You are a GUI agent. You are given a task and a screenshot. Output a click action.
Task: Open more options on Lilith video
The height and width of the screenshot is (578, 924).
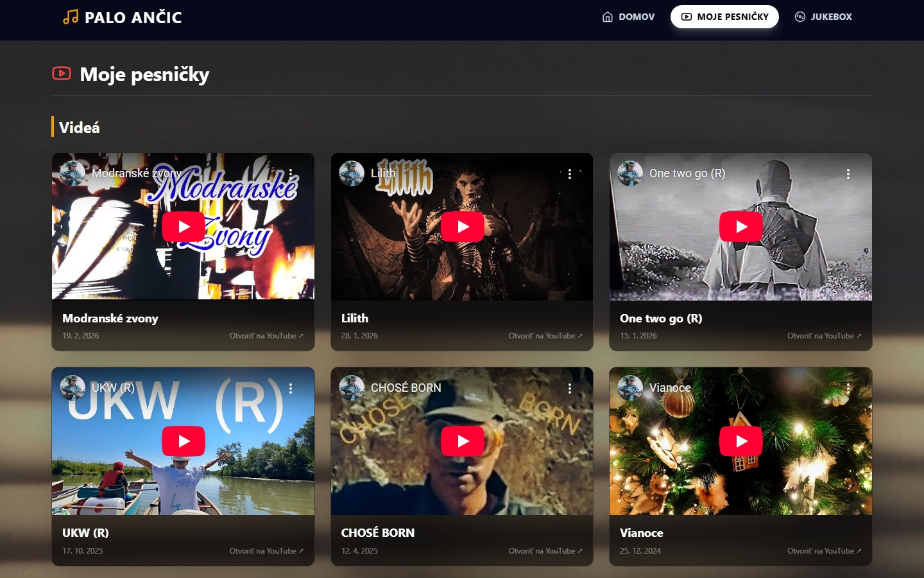pyautogui.click(x=569, y=174)
